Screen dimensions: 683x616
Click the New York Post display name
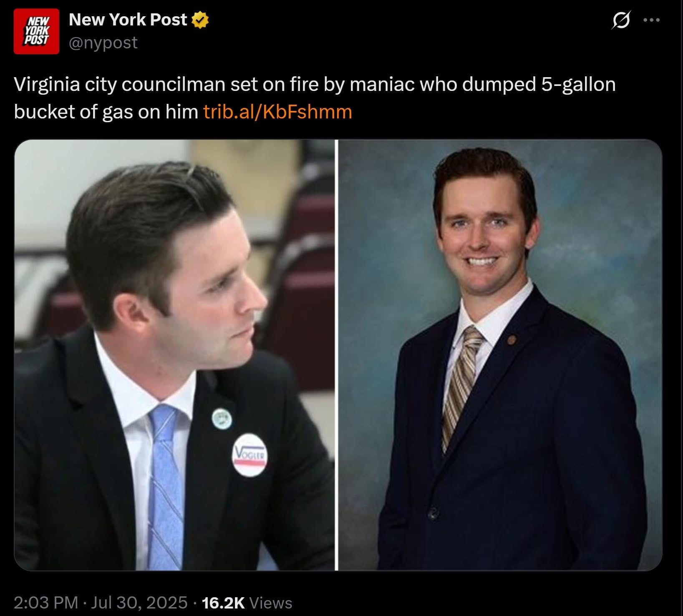tap(128, 20)
